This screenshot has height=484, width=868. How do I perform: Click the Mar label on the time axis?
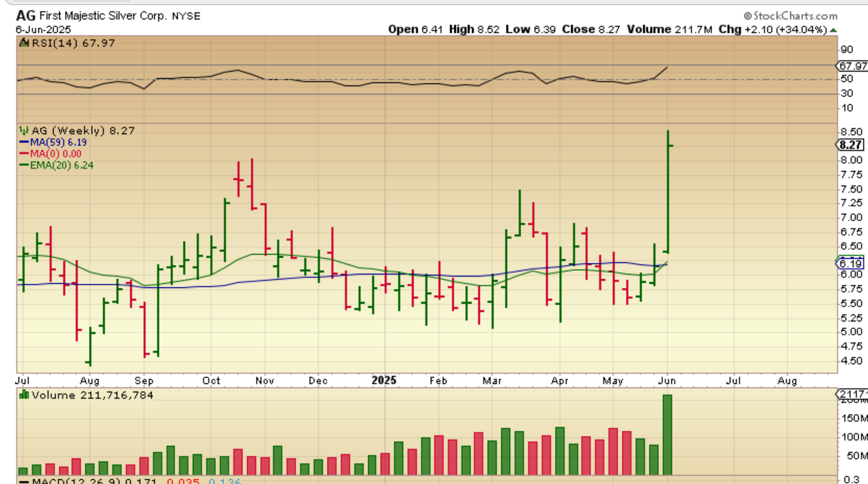click(492, 381)
